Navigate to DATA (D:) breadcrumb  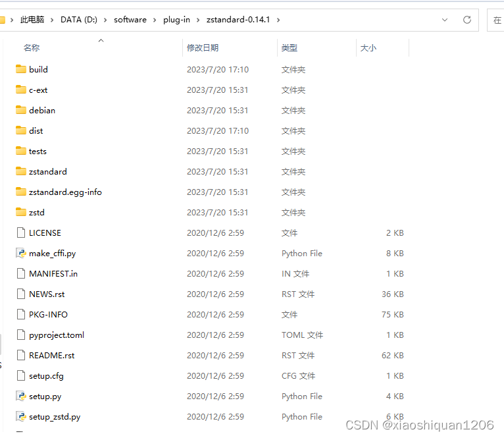tap(79, 20)
